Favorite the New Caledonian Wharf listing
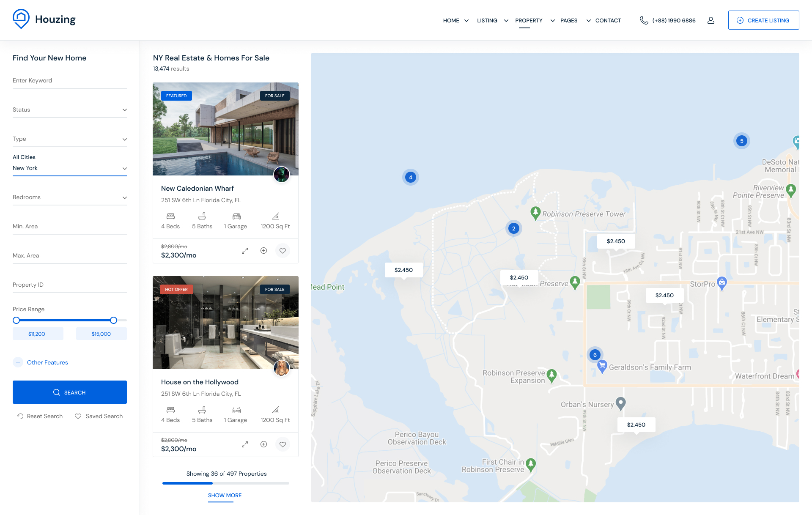 (283, 251)
